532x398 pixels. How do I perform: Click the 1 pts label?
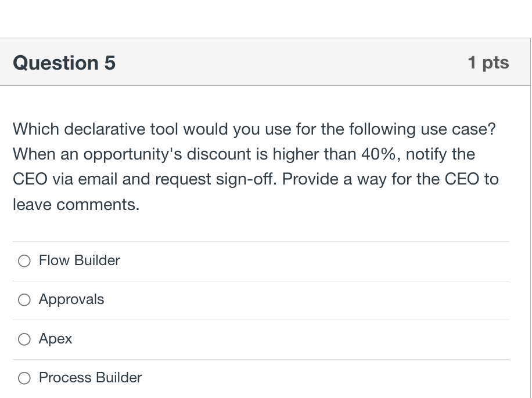pyautogui.click(x=488, y=63)
